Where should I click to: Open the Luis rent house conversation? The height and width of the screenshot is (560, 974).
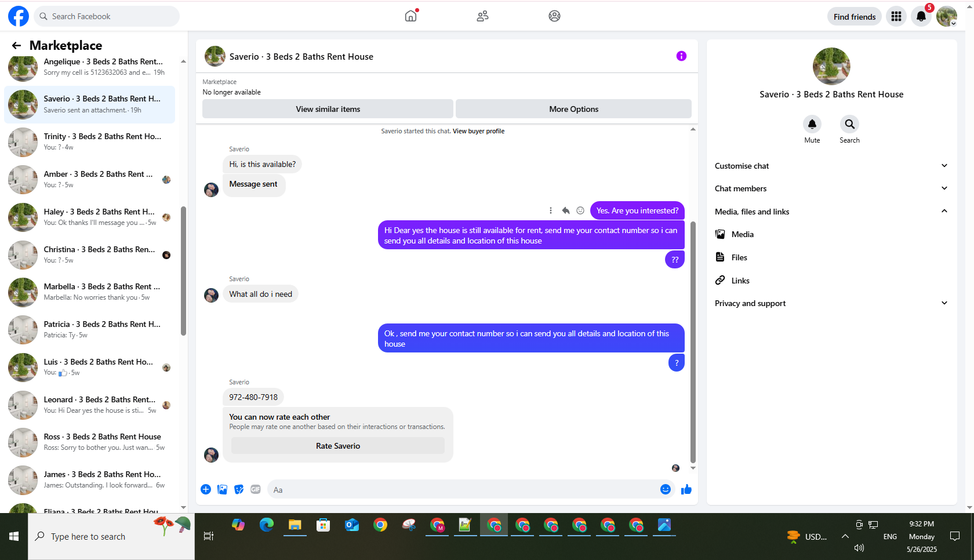pyautogui.click(x=89, y=368)
